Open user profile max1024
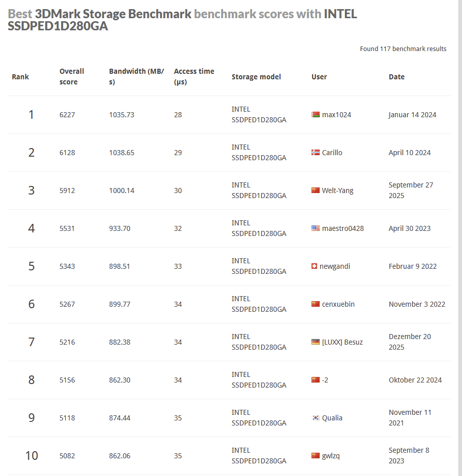The image size is (462, 476). (x=336, y=115)
